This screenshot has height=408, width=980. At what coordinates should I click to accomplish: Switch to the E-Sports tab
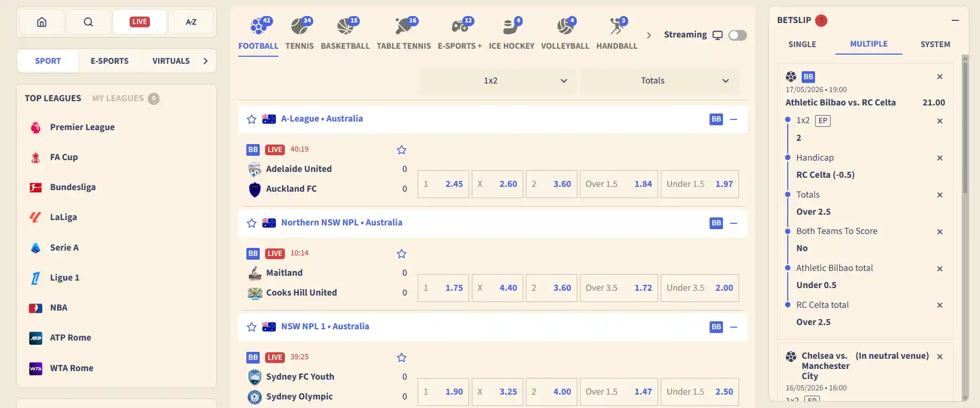pyautogui.click(x=110, y=61)
